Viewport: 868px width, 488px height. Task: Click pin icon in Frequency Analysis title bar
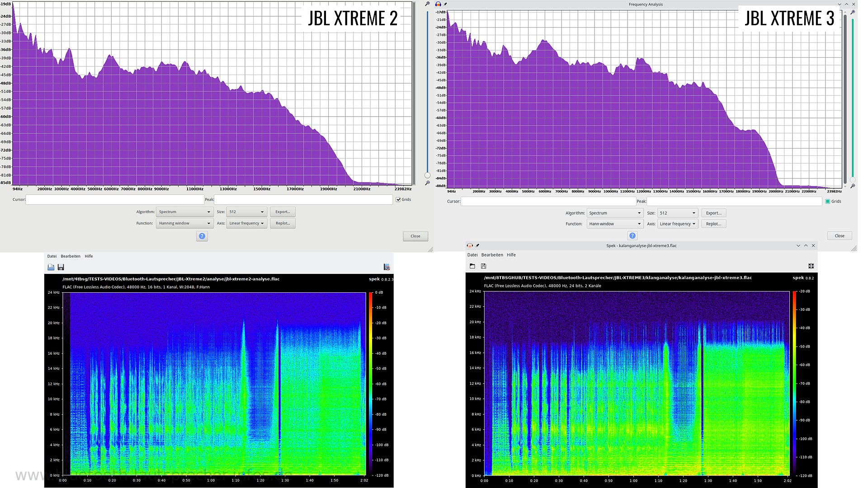pyautogui.click(x=445, y=4)
